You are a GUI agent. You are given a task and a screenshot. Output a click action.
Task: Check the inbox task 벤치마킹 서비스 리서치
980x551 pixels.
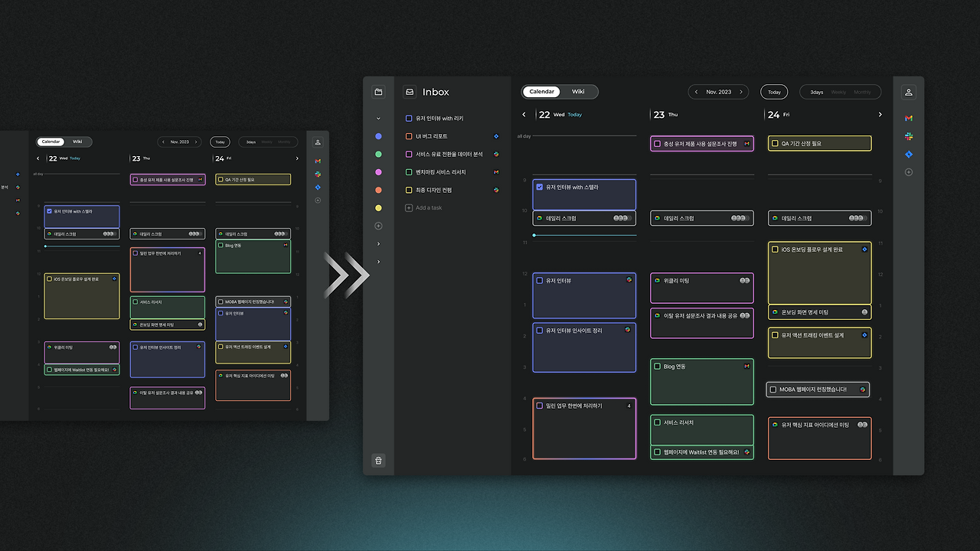click(409, 172)
